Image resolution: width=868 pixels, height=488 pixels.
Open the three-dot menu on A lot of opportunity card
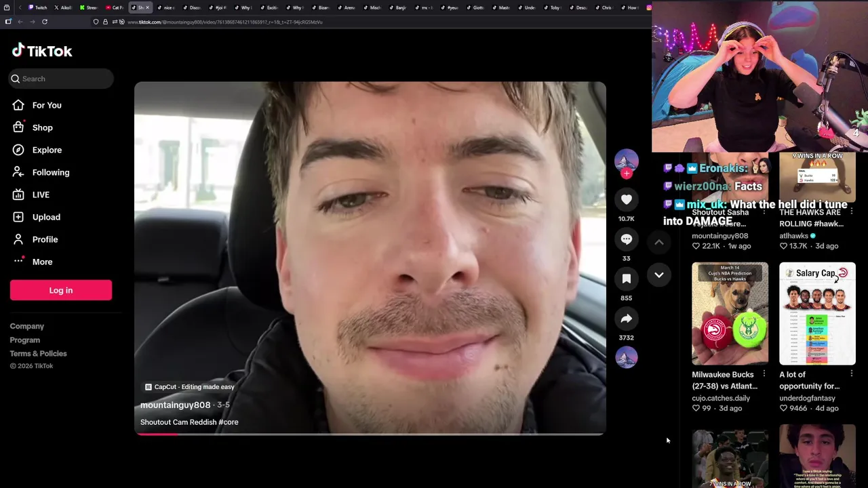(x=851, y=374)
